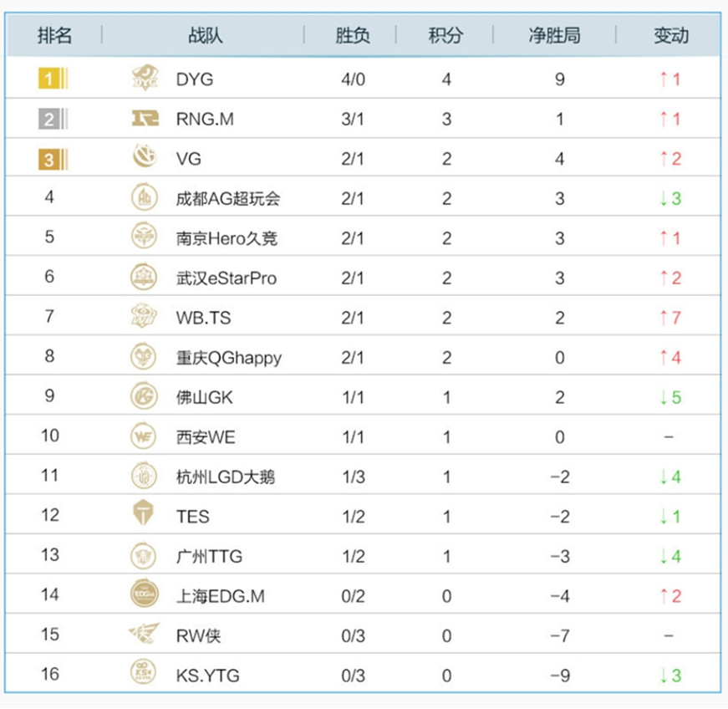Click the 重庆QGhappy team logo
Image resolution: width=728 pixels, height=709 pixels.
point(144,356)
